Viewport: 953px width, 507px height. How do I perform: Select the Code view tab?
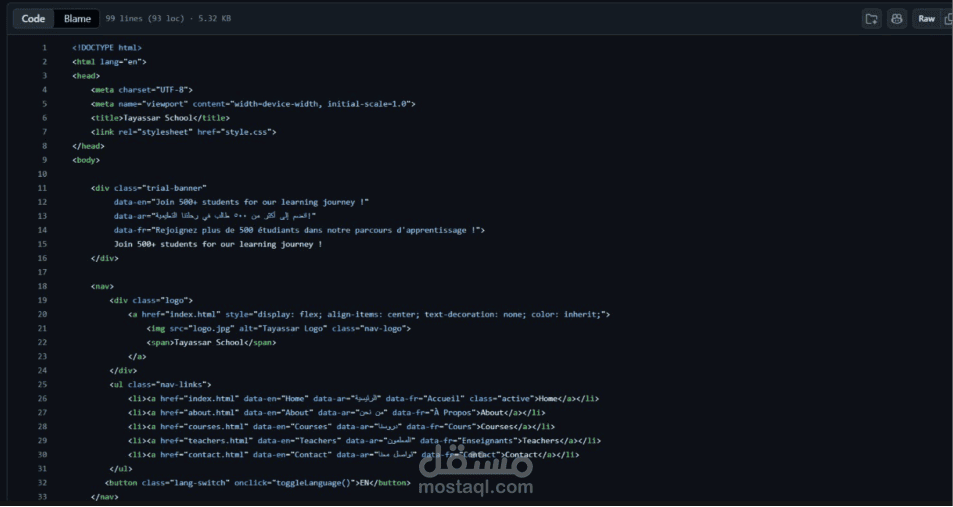point(33,19)
